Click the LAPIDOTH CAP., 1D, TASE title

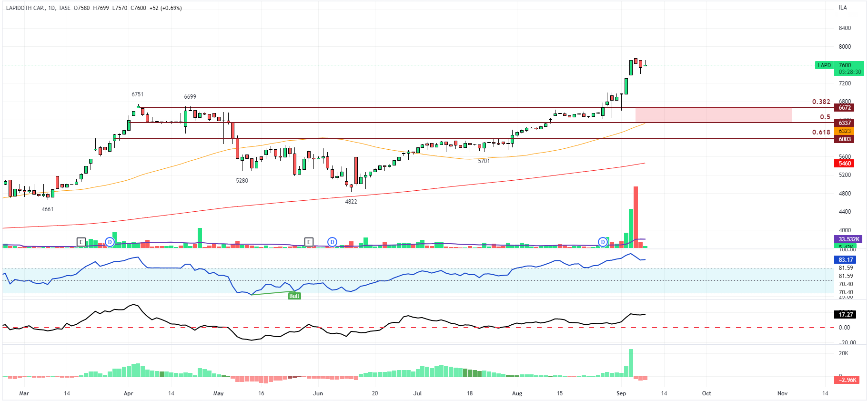[38, 8]
